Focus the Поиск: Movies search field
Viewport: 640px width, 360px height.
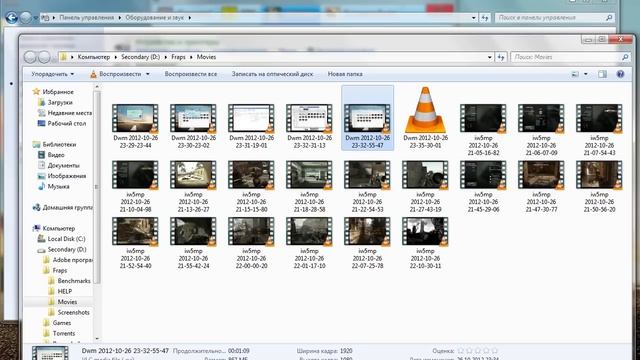(570, 57)
